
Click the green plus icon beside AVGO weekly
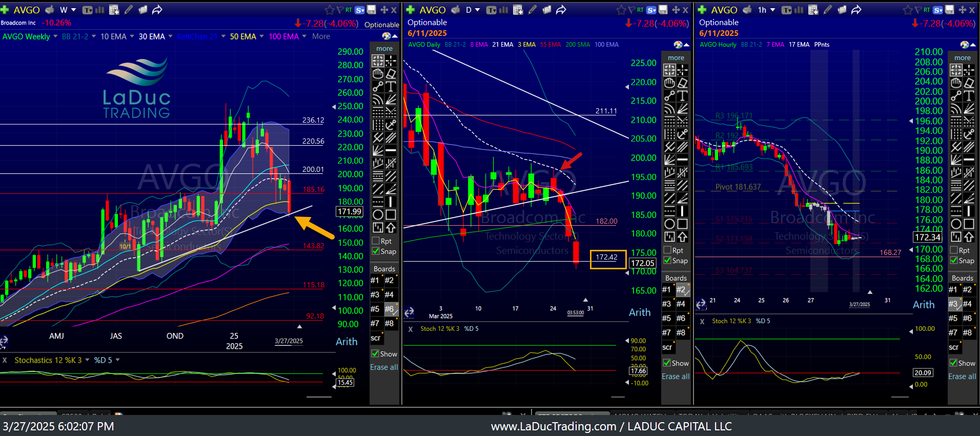5,10
